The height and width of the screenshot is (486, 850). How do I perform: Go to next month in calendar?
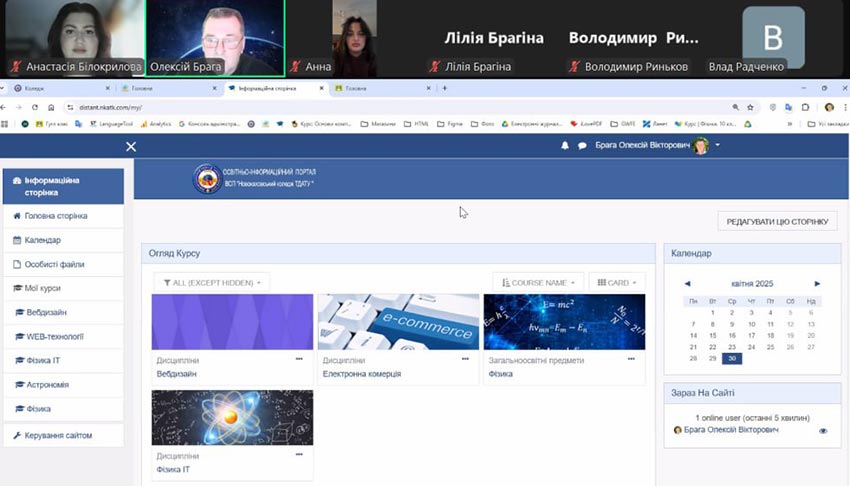(817, 284)
